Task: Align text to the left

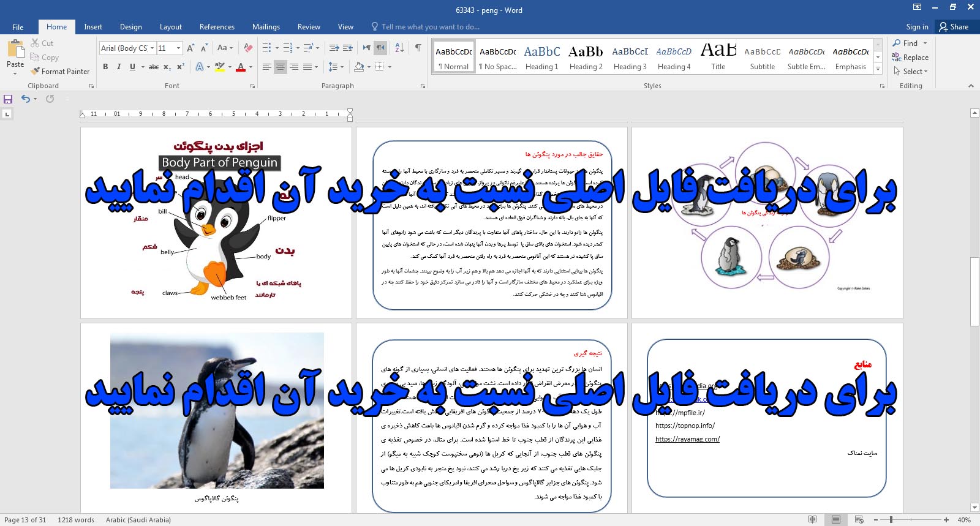Action: pyautogui.click(x=267, y=67)
